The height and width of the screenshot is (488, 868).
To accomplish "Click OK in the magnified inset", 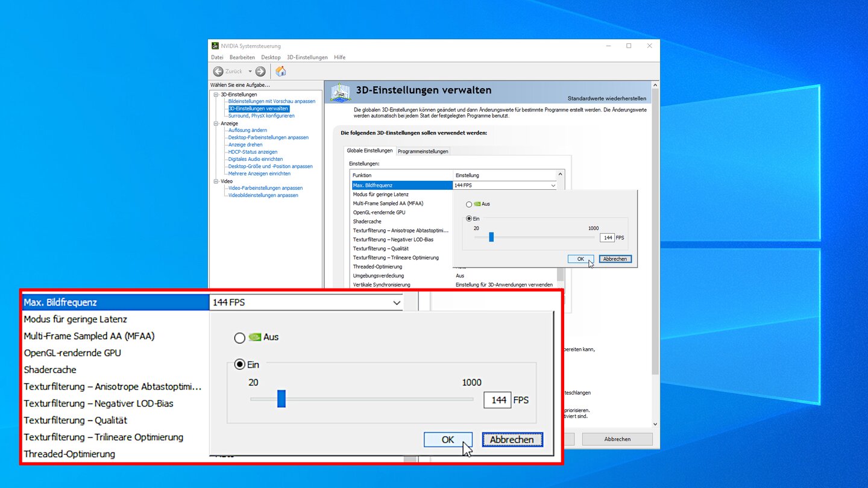I will [448, 440].
